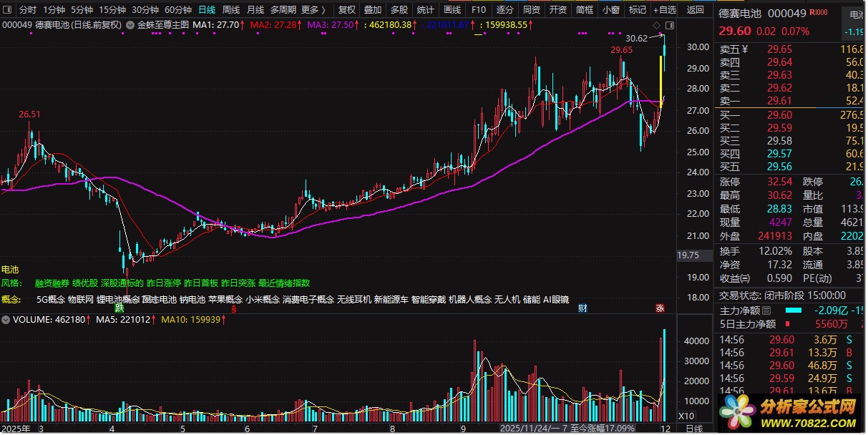This screenshot has height=435, width=868.
Task: Select the 15分钟 period tab
Action: click(x=112, y=10)
